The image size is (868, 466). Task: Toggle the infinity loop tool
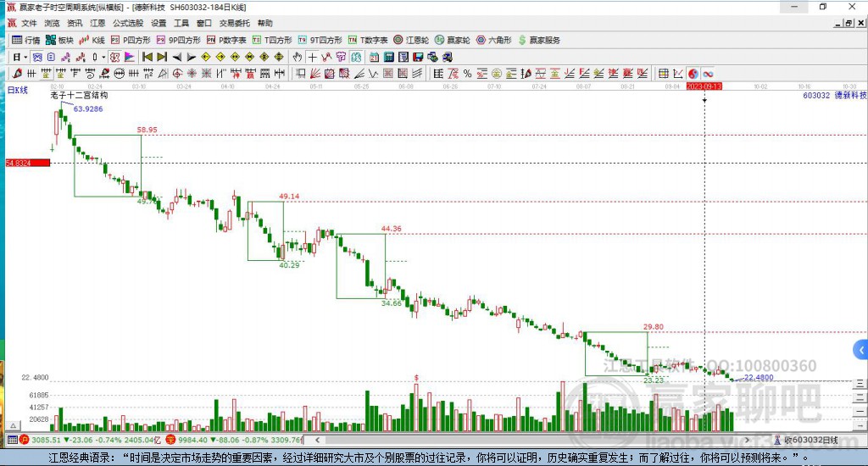pyautogui.click(x=708, y=74)
